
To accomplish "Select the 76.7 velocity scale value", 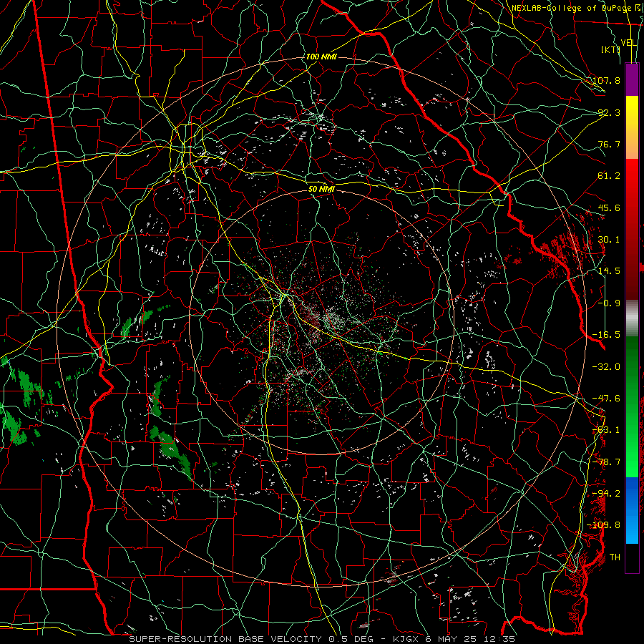I will tap(609, 144).
